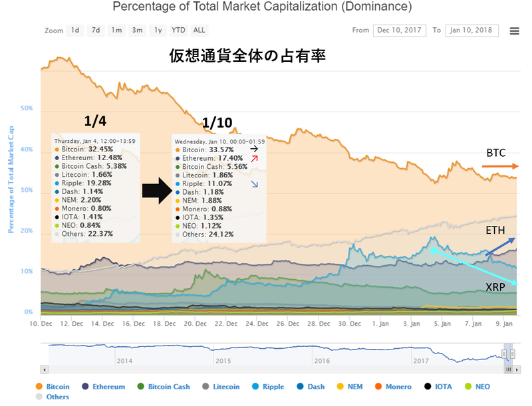Click the '5. Jan' axis label
This screenshot has height=406, width=532.
(442, 324)
